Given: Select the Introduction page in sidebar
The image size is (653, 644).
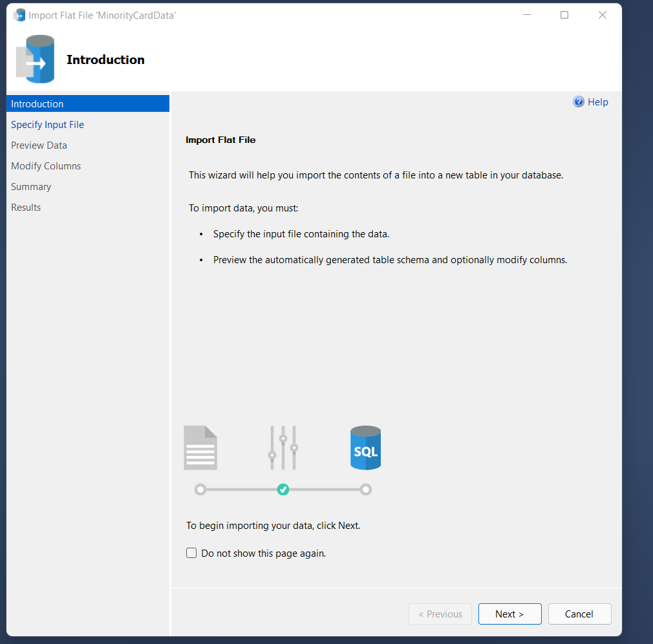Looking at the screenshot, I should 37,104.
